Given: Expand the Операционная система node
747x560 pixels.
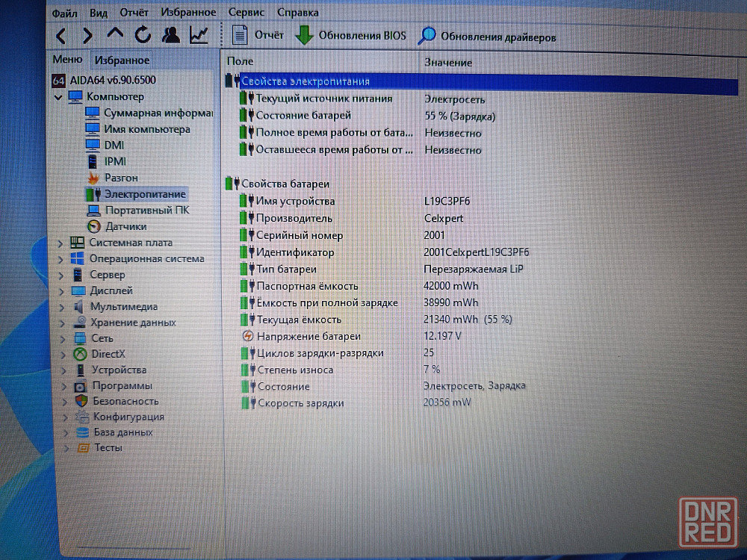Looking at the screenshot, I should pos(61,260).
